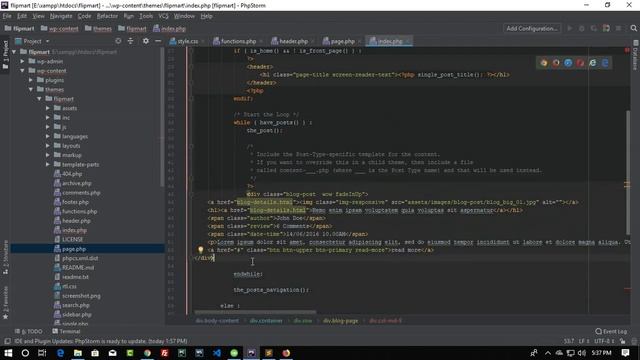Open the File menu
The height and width of the screenshot is (360, 640).
pyautogui.click(x=7, y=16)
